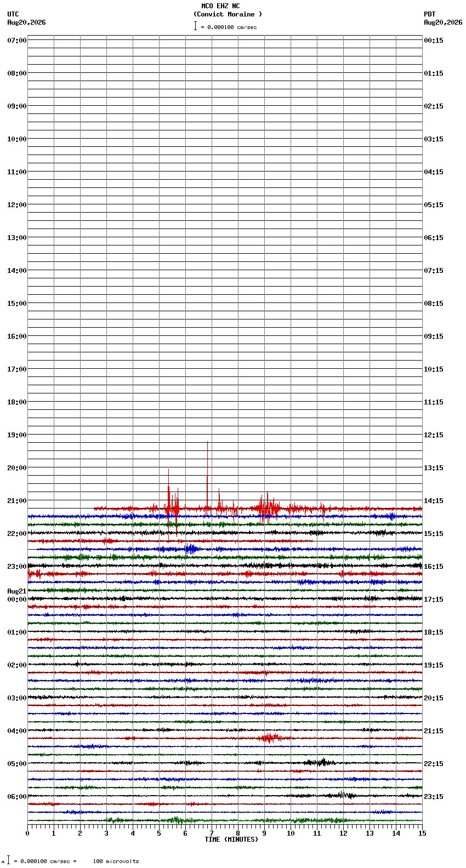Click the x-axis tick label '7'
This screenshot has height=868, width=466.
click(212, 833)
